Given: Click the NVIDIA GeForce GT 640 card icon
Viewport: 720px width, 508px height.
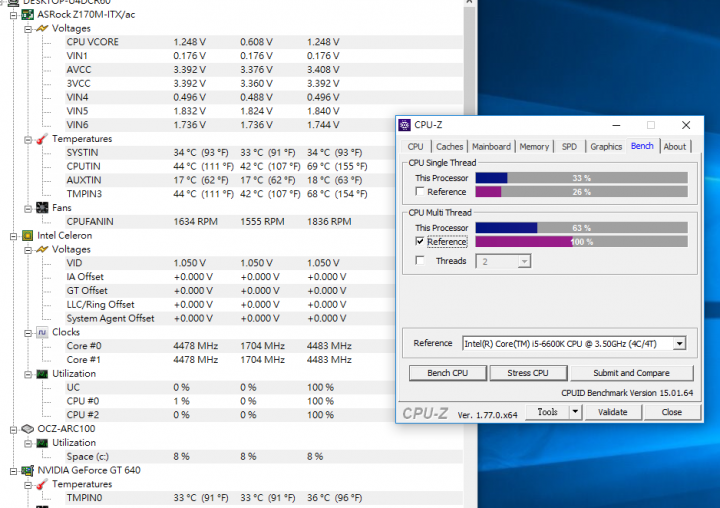Looking at the screenshot, I should 28,470.
